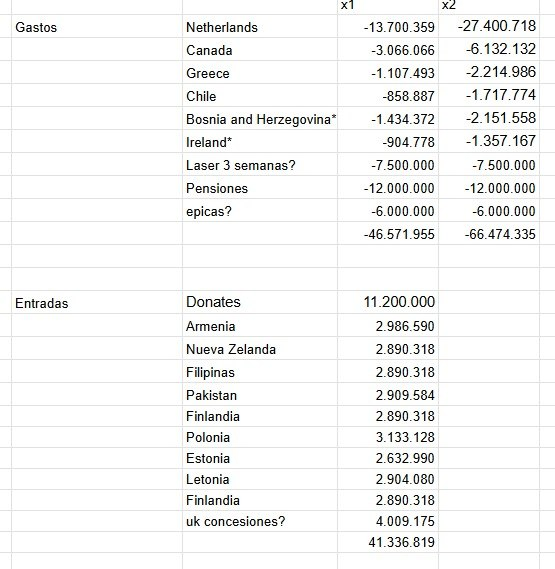Click the Entradas label cell
This screenshot has width=555, height=569.
point(97,302)
